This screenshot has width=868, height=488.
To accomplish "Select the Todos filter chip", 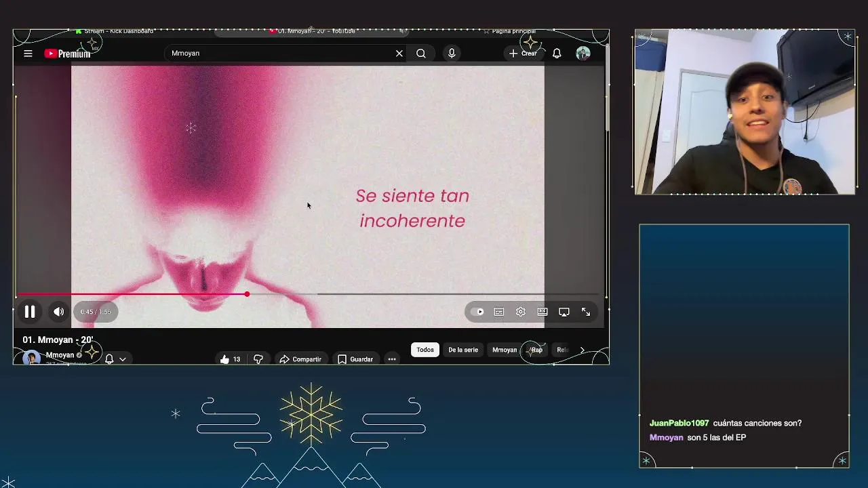I will (425, 350).
